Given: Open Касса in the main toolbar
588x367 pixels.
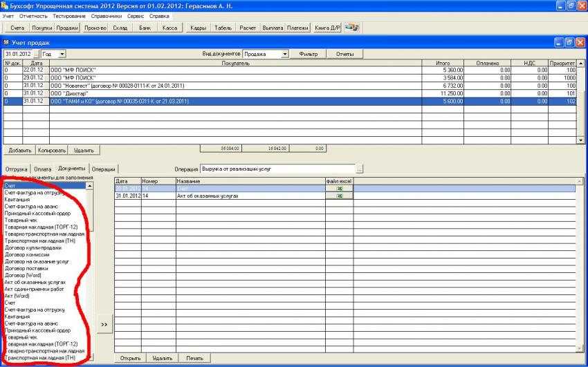Looking at the screenshot, I should click(x=169, y=28).
